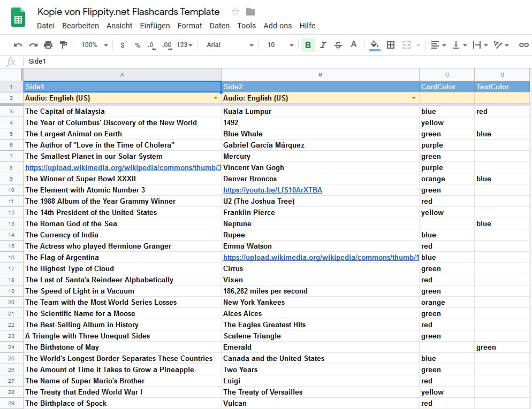Image resolution: width=532 pixels, height=409 pixels.
Task: Select column B header
Action: point(320,74)
